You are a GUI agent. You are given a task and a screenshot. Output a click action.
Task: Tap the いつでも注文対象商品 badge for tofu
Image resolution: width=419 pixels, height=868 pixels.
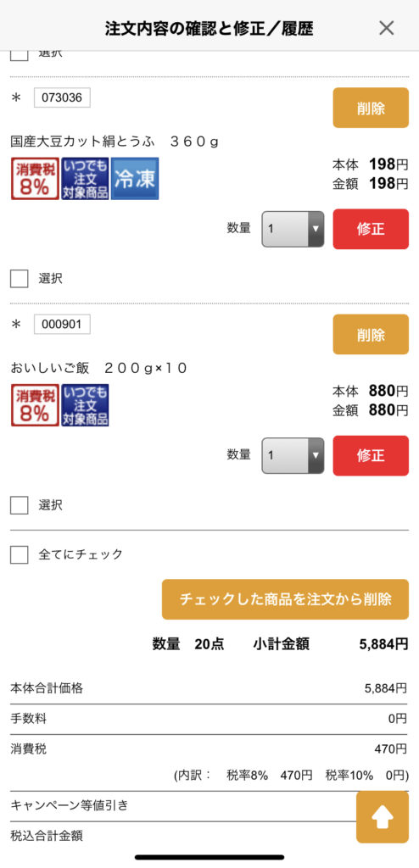85,178
